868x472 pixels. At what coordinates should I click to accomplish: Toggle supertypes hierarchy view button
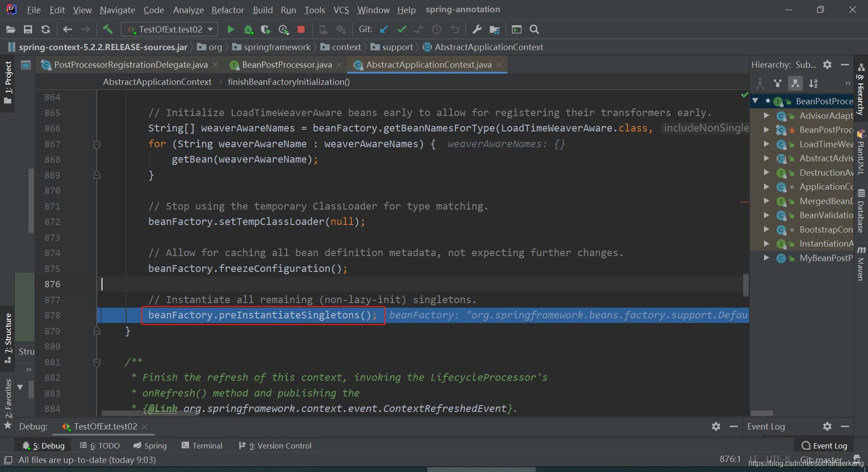pos(778,83)
